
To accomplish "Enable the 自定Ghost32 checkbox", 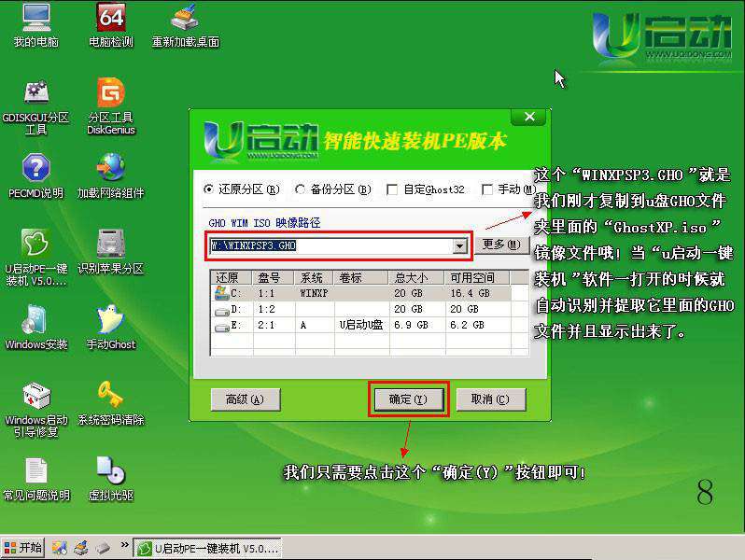I will coord(392,190).
